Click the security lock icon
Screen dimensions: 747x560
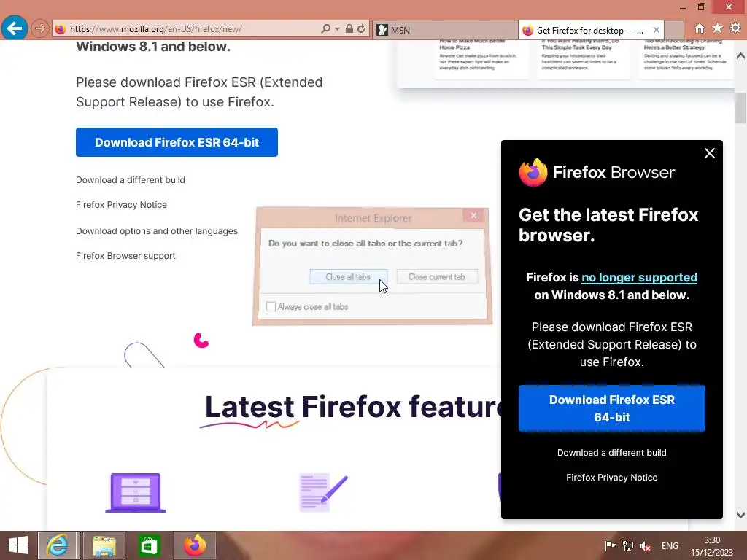click(349, 28)
